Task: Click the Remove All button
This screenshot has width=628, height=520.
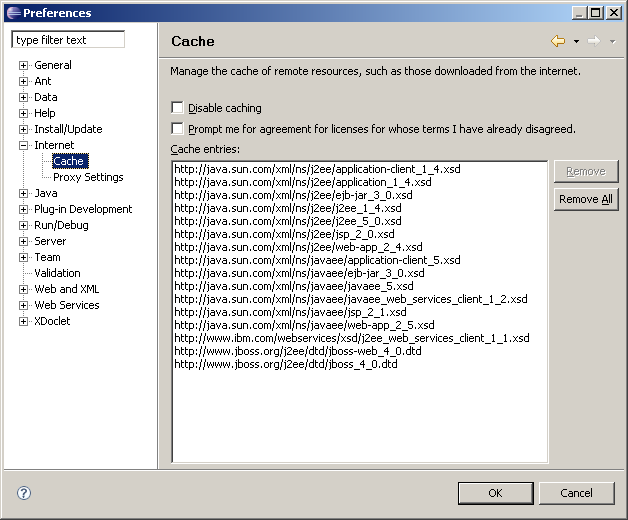Action: click(x=586, y=199)
